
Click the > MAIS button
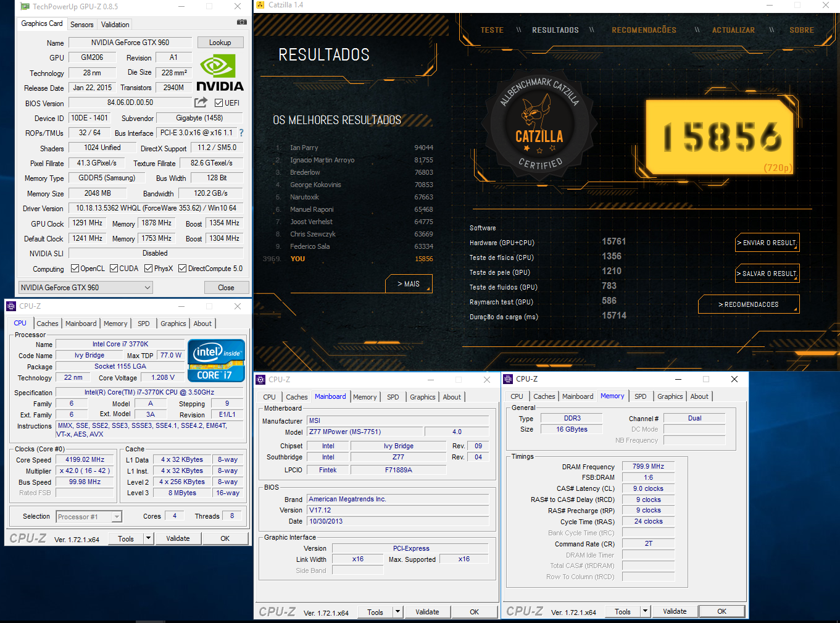409,284
